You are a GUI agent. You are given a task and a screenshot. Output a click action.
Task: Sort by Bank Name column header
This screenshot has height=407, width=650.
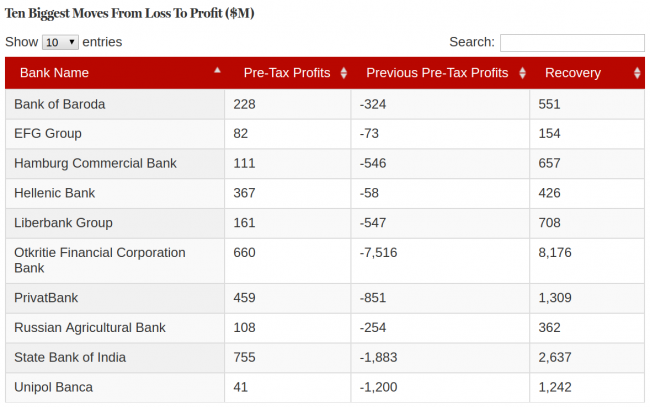[55, 73]
